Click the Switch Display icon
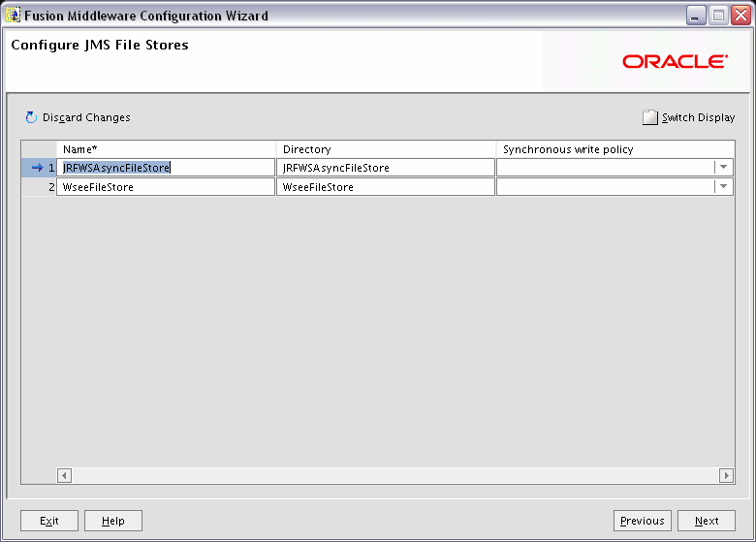Image resolution: width=756 pixels, height=542 pixels. pos(650,117)
